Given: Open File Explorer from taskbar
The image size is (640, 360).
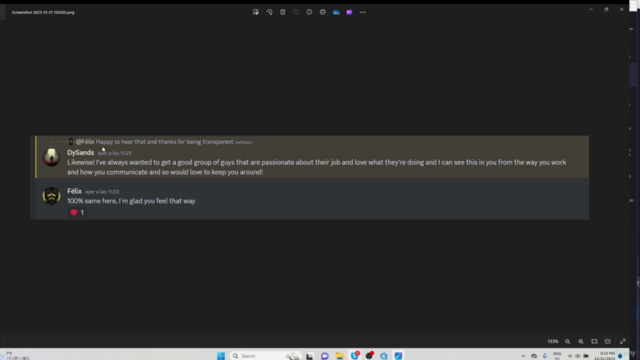Looking at the screenshot, I should point(340,356).
